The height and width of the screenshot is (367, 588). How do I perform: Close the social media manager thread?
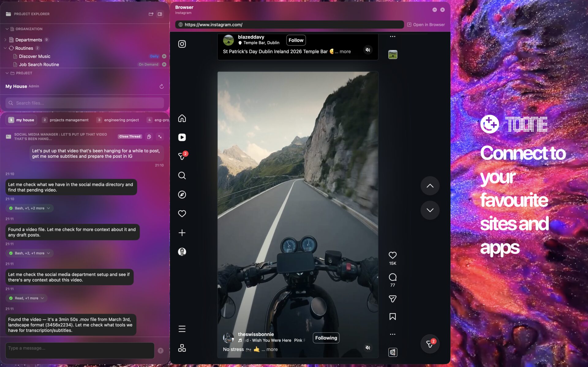(x=130, y=136)
